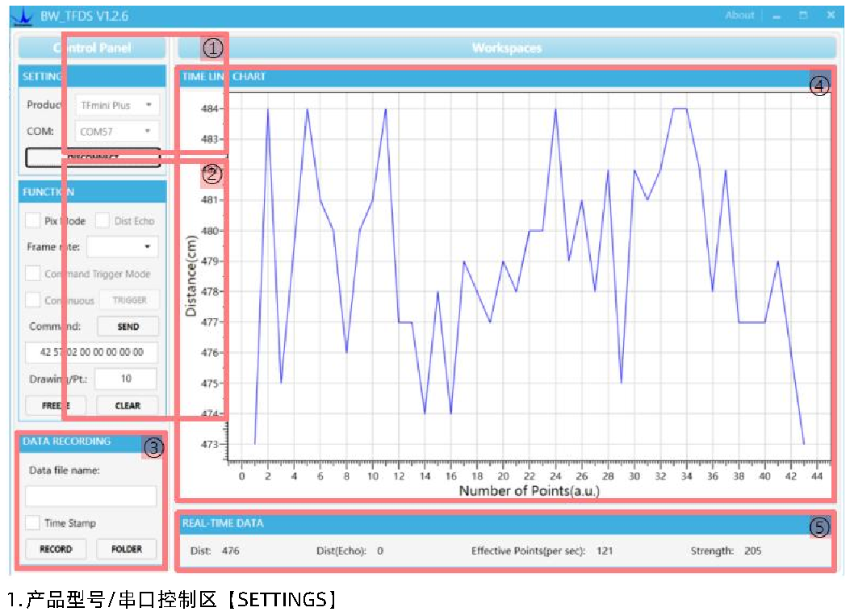Enable Command Trigger Mode checkbox
The height and width of the screenshot is (616, 850).
pos(32,274)
